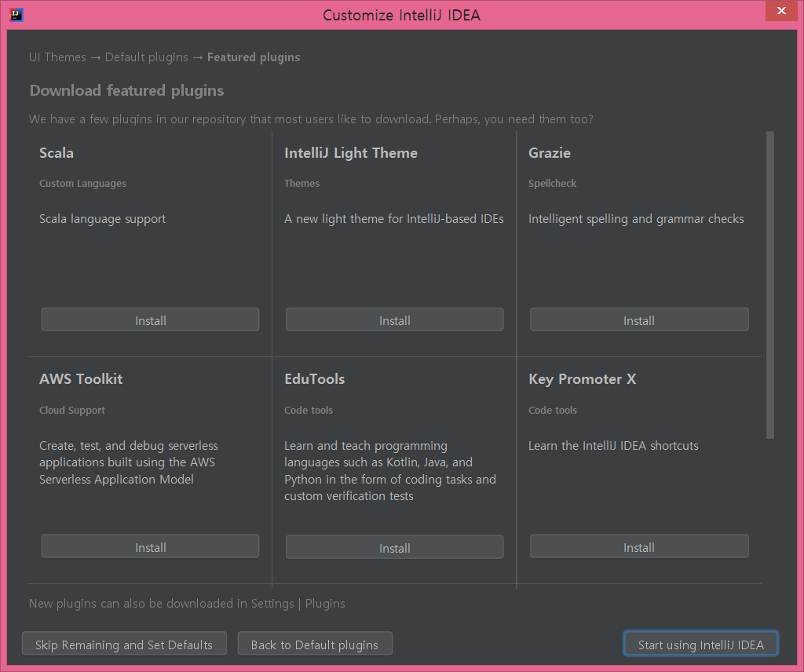The width and height of the screenshot is (804, 672).
Task: Click Skip Remaining and Set Defaults
Action: (x=124, y=644)
